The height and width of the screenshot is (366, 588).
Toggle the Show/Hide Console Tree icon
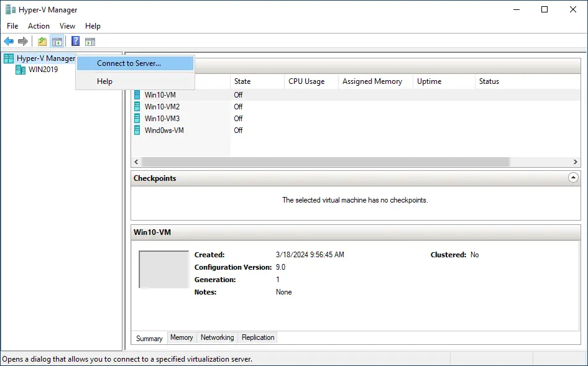[57, 42]
